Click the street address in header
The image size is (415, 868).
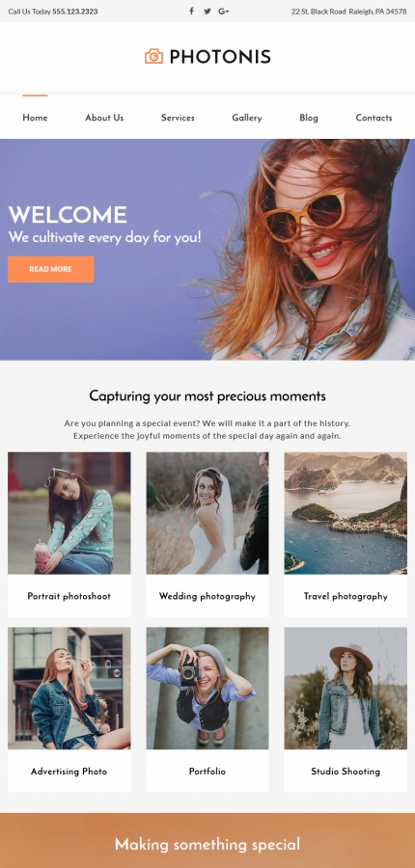click(349, 11)
